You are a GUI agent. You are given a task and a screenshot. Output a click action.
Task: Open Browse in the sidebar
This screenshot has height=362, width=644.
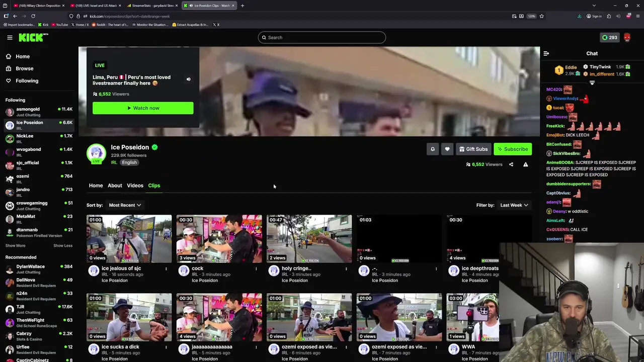pos(24,68)
